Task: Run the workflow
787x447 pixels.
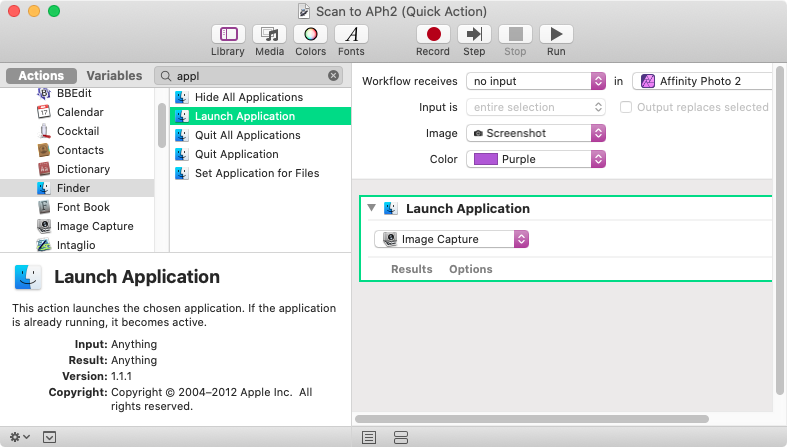Action: (x=556, y=41)
